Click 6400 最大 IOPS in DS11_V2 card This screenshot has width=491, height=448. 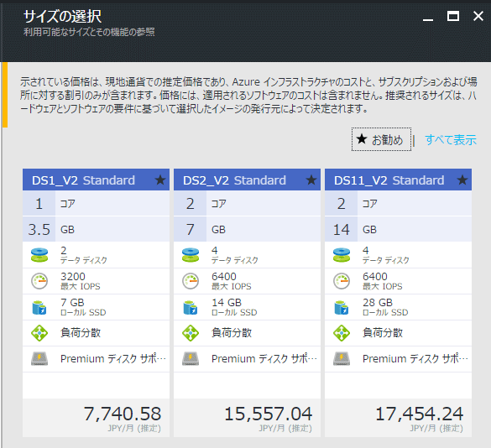[383, 281]
